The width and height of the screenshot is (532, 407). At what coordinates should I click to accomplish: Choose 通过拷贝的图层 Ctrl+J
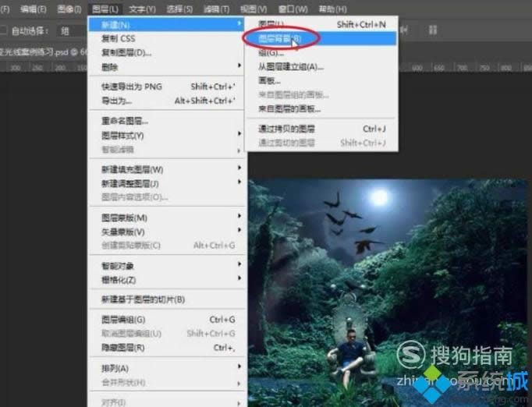(x=321, y=129)
